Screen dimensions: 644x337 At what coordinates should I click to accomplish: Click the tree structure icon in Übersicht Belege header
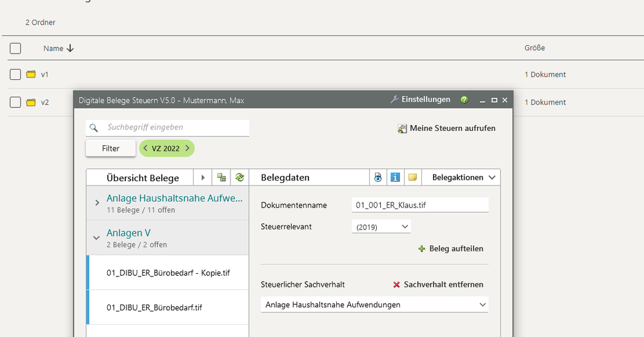pos(221,177)
